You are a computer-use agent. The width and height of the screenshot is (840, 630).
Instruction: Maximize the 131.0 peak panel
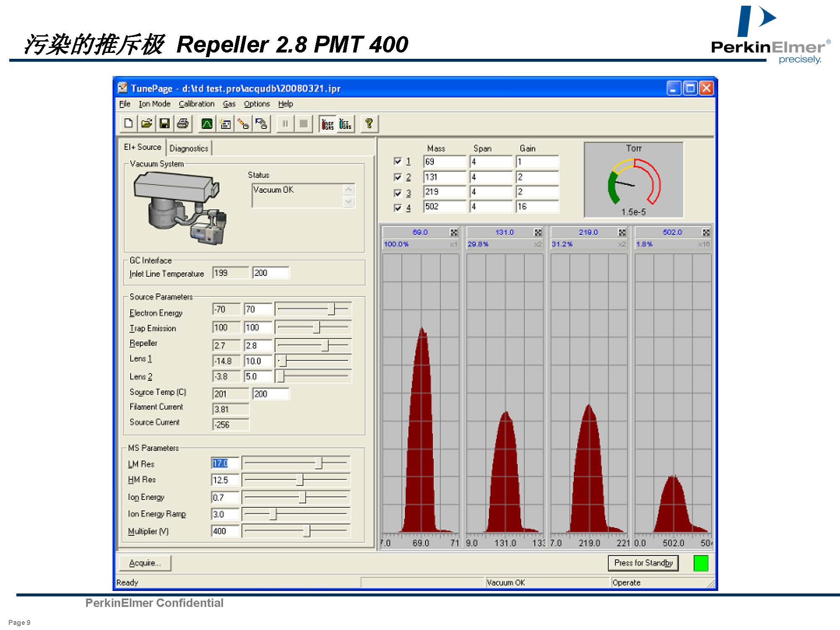tap(538, 232)
